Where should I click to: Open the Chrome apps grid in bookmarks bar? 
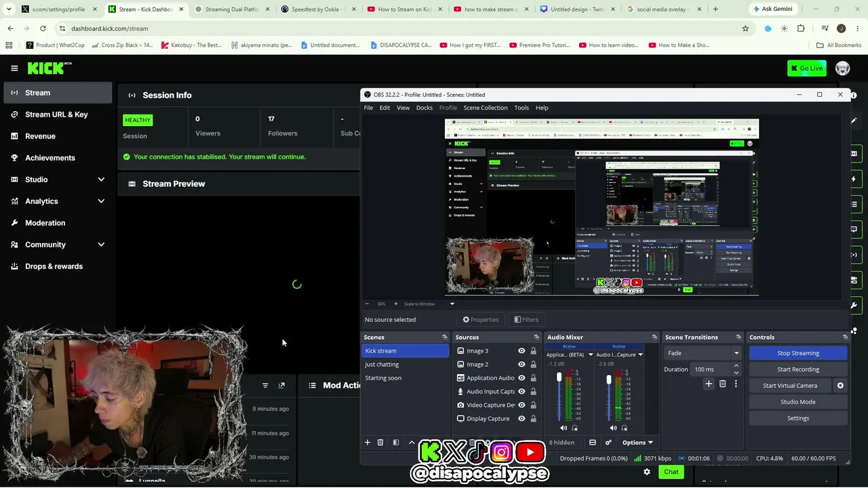(9, 45)
